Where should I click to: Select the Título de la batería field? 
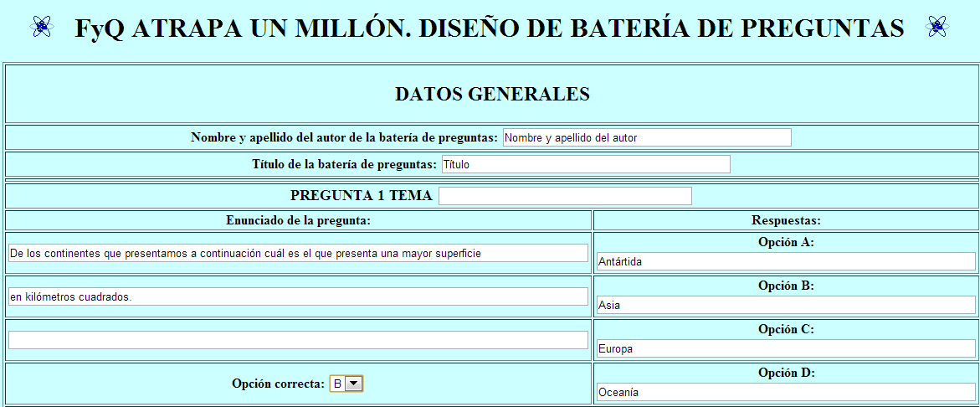tap(585, 165)
